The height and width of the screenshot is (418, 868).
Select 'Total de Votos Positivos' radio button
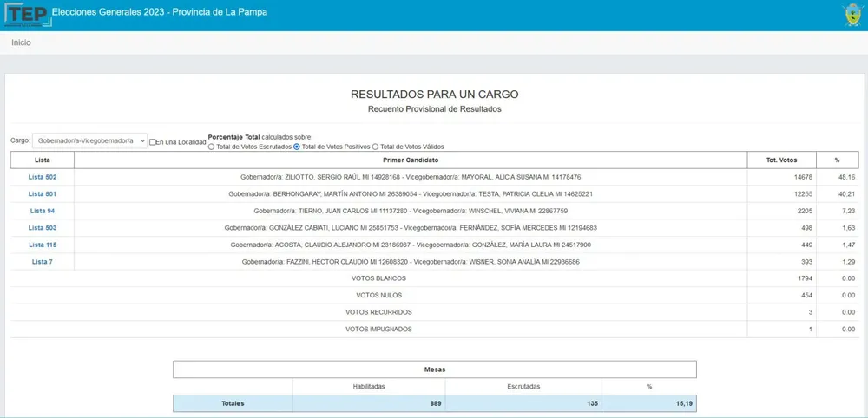tap(297, 147)
